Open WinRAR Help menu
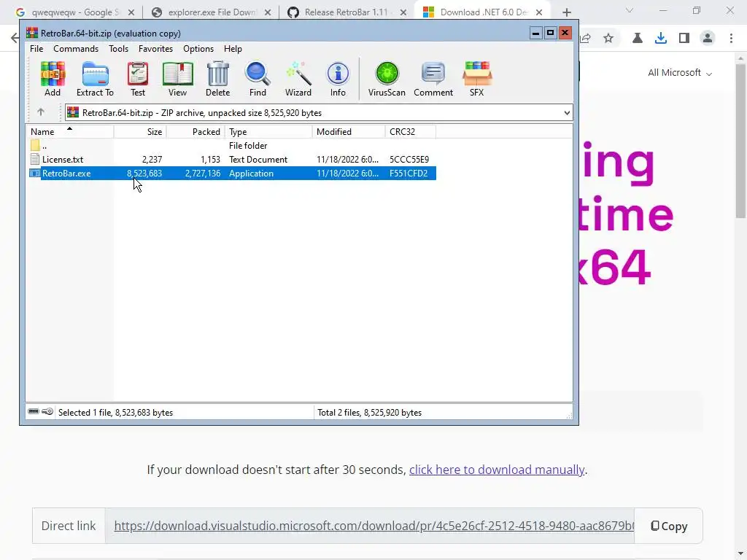 [x=233, y=49]
